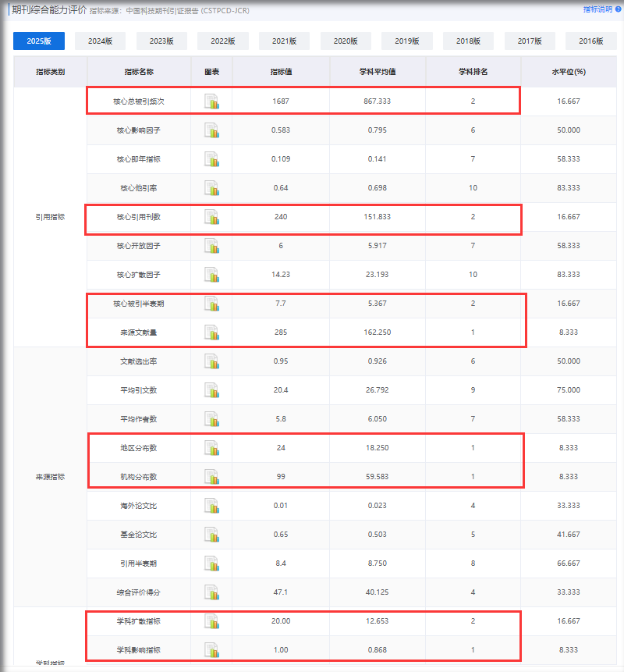Screen dimensions: 624x672
Task: Open the 2018版 tab
Action: coord(469,41)
